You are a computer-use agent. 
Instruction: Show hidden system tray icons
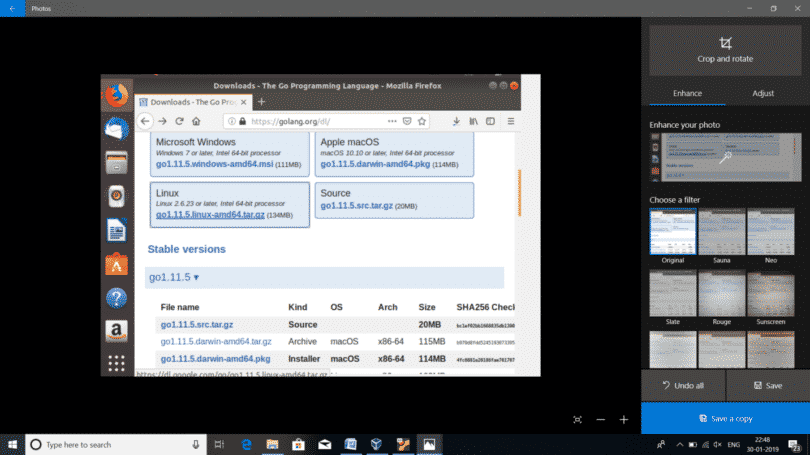click(x=680, y=445)
